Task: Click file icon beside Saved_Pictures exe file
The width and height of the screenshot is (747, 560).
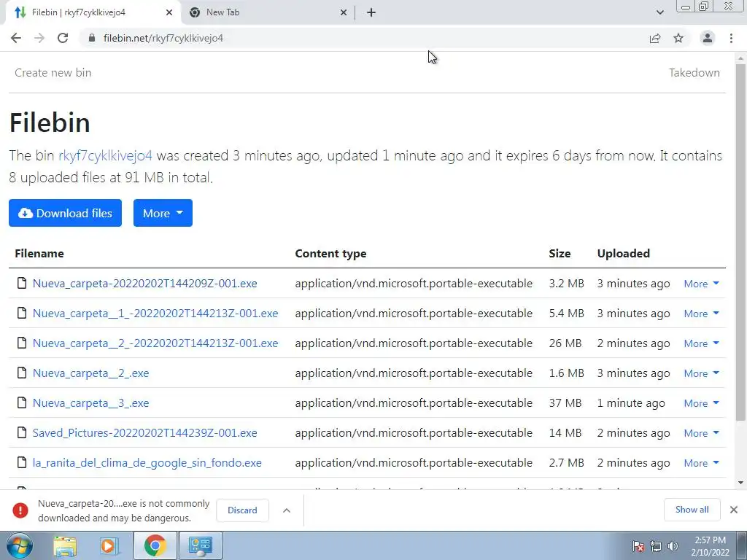Action: pyautogui.click(x=22, y=432)
